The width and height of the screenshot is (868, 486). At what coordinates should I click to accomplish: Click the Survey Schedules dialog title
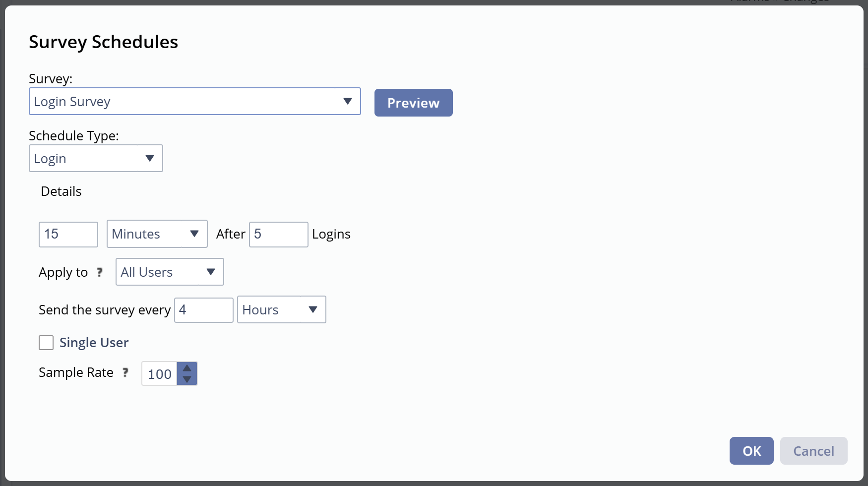pos(103,42)
